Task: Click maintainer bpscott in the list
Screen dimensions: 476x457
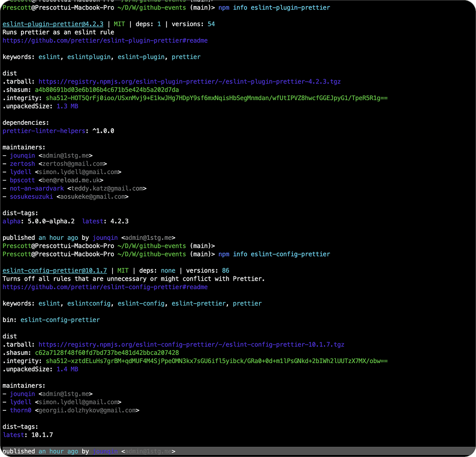Action: (23, 180)
